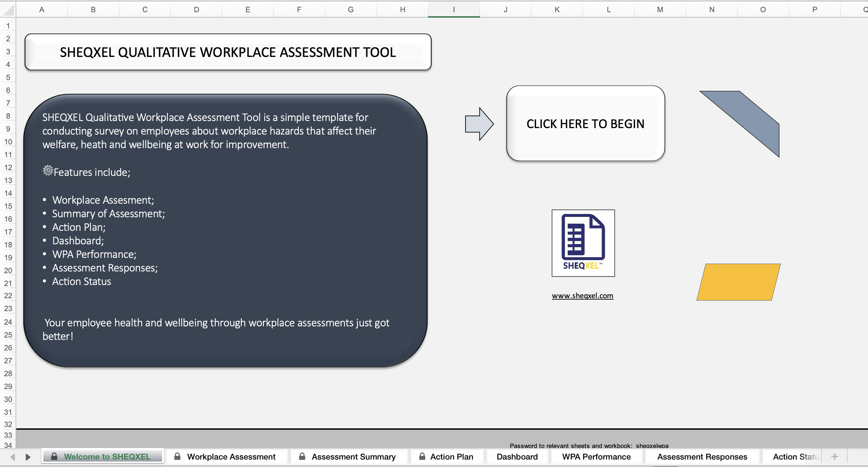The image size is (868, 467).
Task: Click the lock icon on Assessment Summary tab
Action: point(302,456)
